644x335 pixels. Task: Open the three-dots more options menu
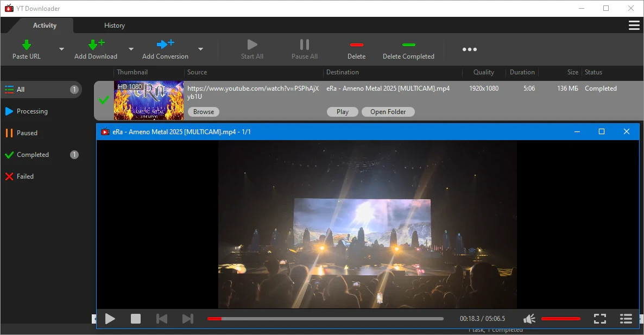pos(470,49)
